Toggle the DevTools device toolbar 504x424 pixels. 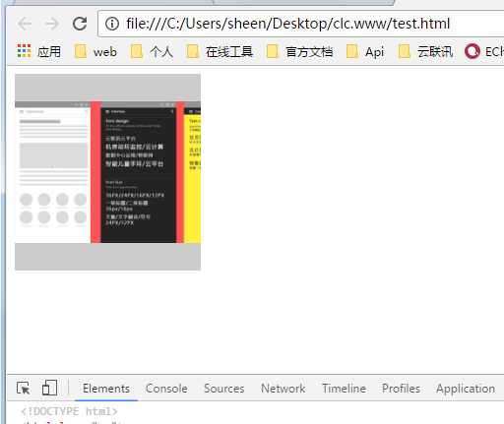click(x=49, y=388)
